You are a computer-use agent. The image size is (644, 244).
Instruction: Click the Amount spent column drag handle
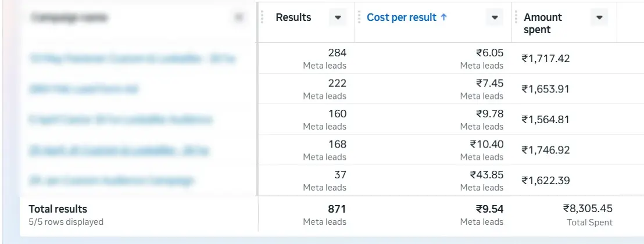[516, 17]
